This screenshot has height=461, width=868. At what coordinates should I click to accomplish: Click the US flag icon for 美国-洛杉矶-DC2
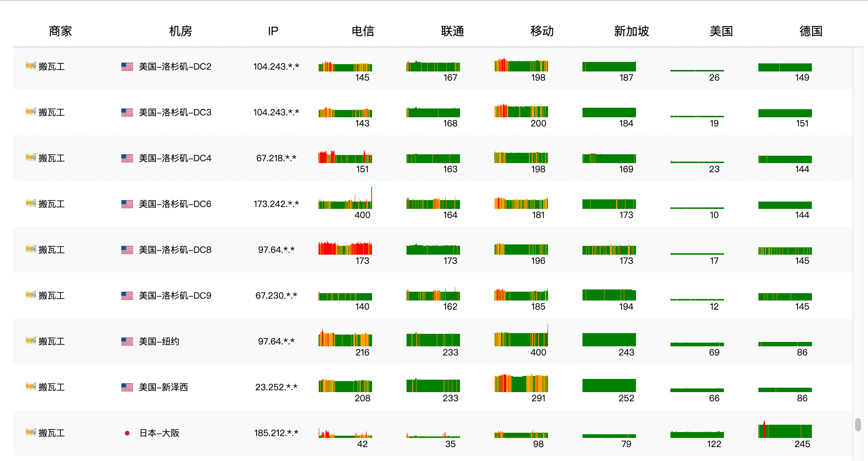point(127,67)
